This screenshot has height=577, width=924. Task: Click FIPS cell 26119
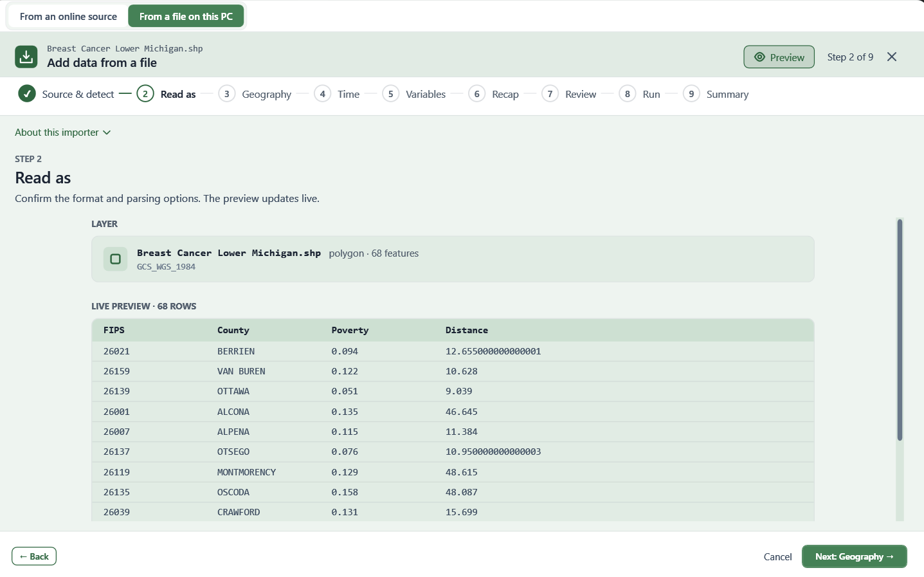116,472
